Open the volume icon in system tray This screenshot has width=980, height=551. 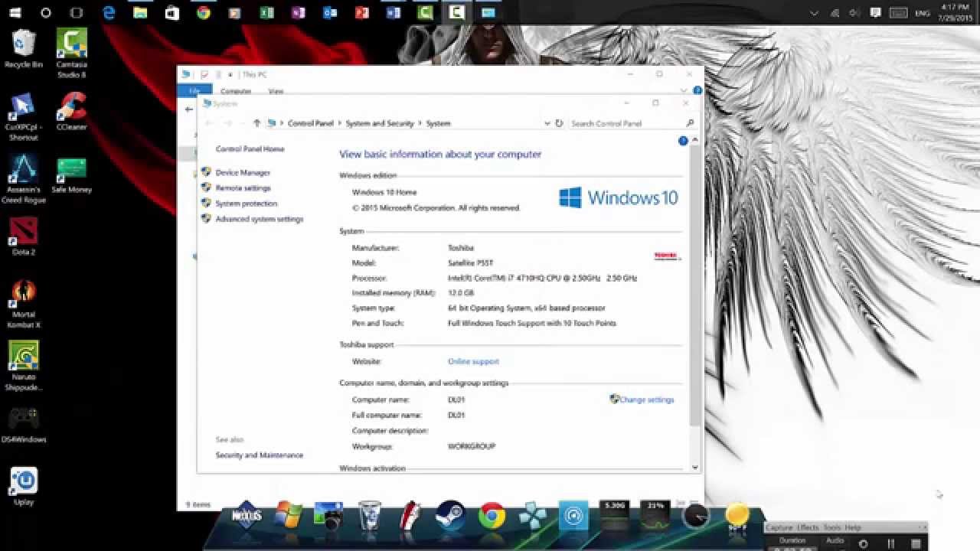coord(854,13)
